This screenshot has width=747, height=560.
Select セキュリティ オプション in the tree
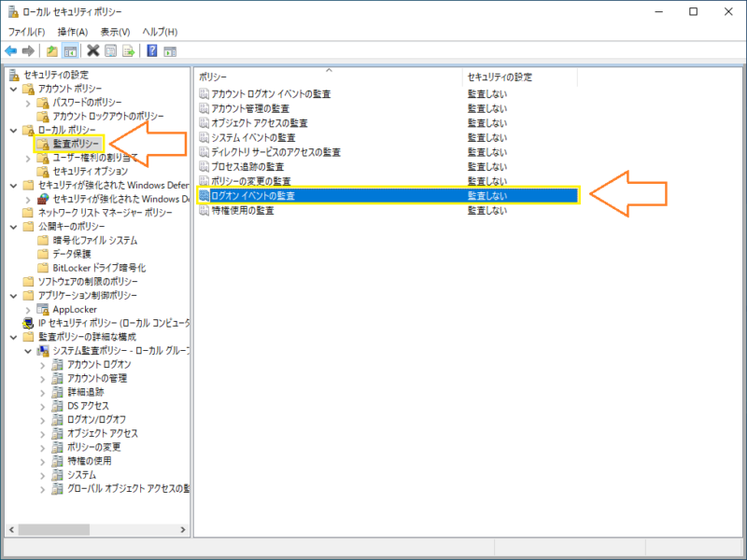pyautogui.click(x=90, y=172)
